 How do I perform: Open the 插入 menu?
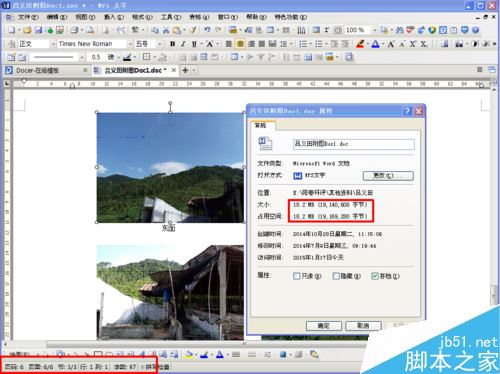point(114,17)
